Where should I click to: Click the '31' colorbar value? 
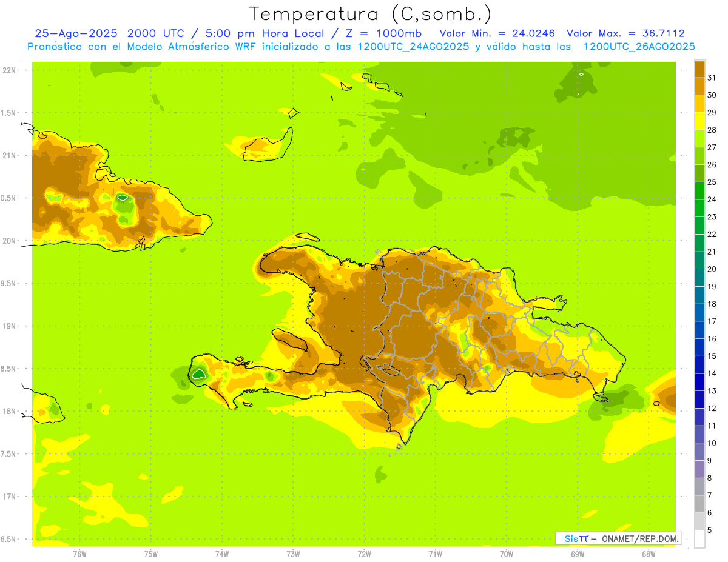click(x=712, y=78)
